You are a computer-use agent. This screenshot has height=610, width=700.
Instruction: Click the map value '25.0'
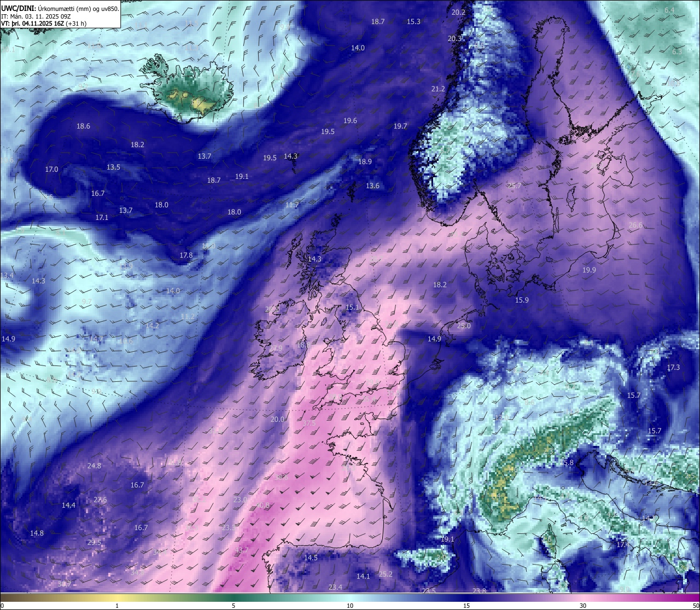pos(464,326)
